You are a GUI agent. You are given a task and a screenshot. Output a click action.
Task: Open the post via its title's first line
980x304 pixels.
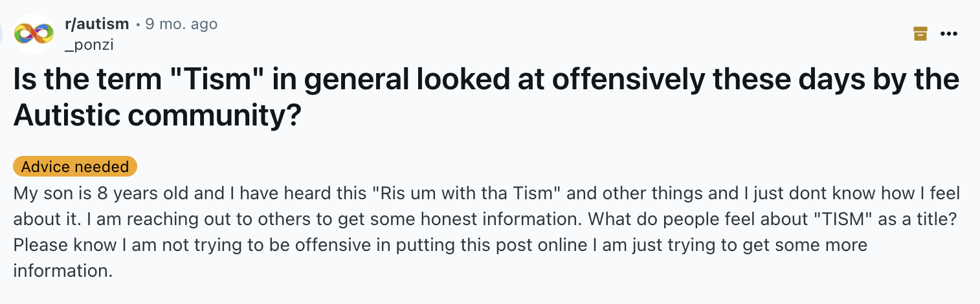tap(486, 79)
